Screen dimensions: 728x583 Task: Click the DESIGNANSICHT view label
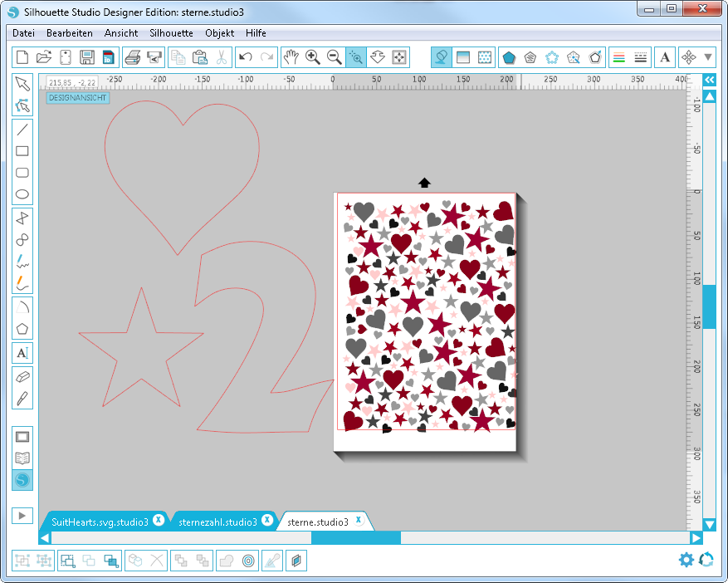76,97
